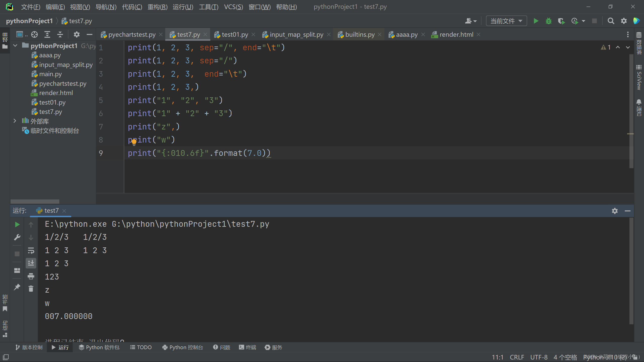Open the VCS(S) menu
Screen dimensions: 644x362
tap(233, 7)
